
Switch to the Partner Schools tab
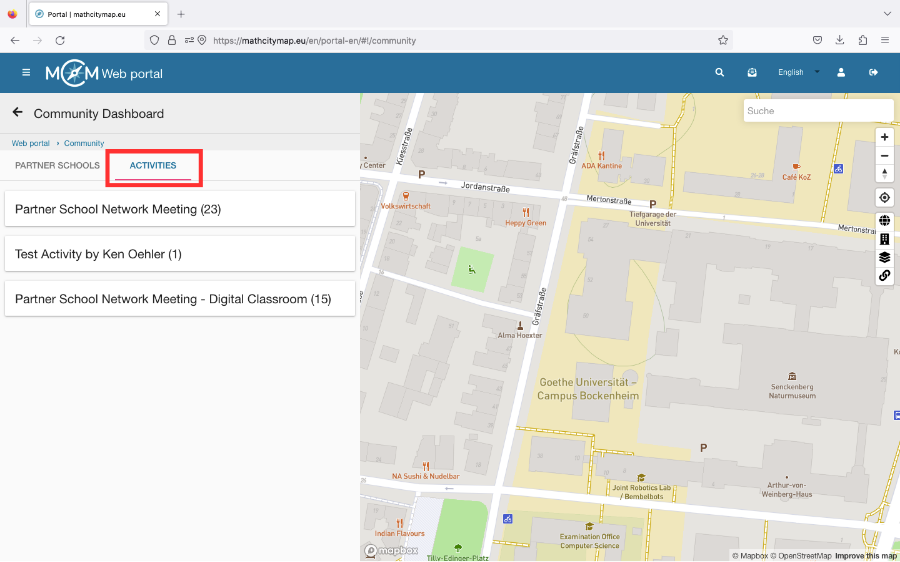coord(57,166)
